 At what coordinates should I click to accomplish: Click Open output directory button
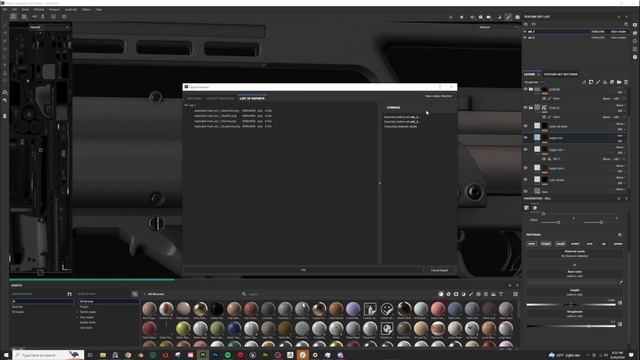[x=438, y=96]
